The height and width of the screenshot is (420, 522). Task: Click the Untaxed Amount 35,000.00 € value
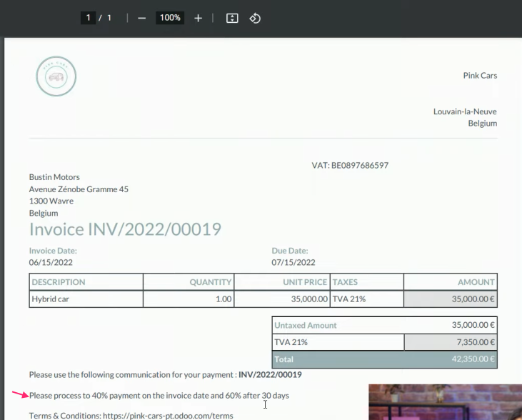473,325
